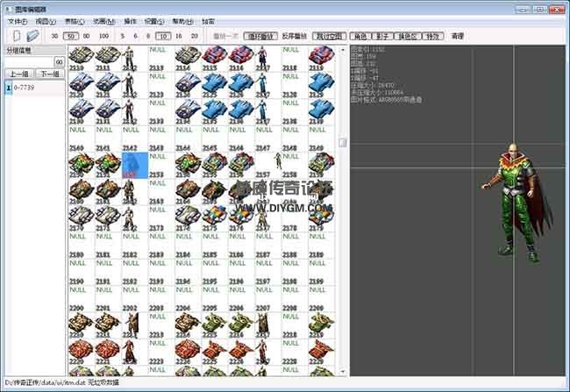The image size is (570, 392).
Task: Select green armor thumbnail 2215
Action: [215, 325]
